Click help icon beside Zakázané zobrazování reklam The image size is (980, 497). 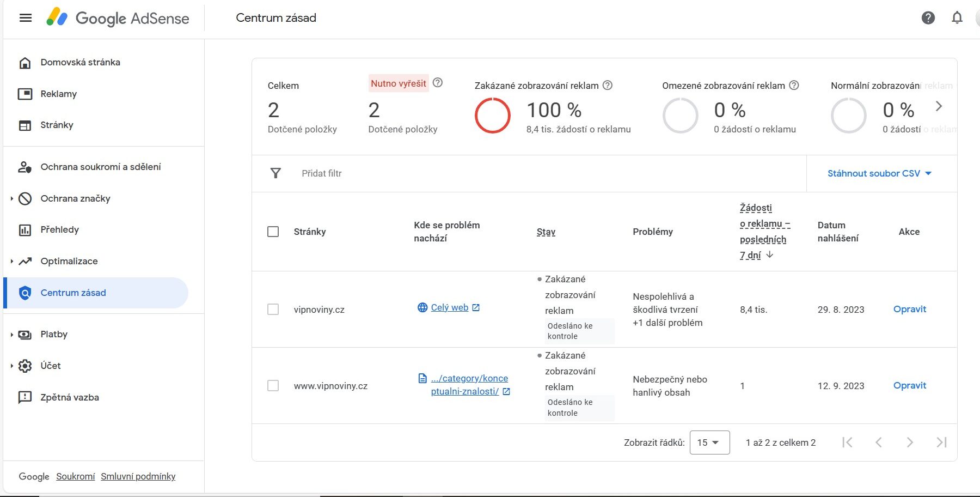tap(608, 86)
